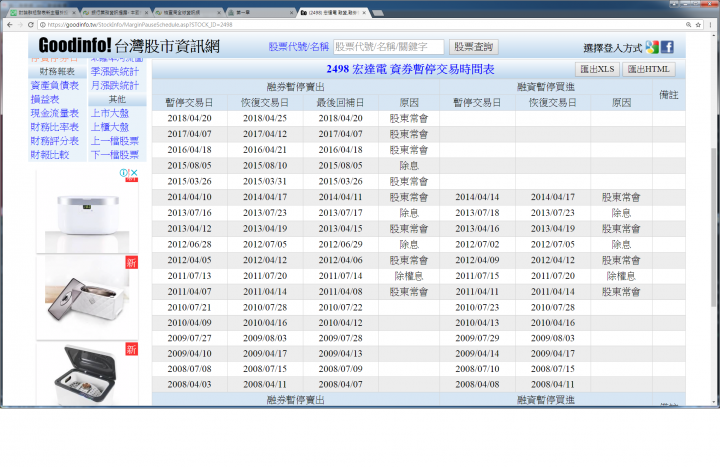Click the Goodinfo! 台灣股市資訊網 logo
The height and width of the screenshot is (467, 720).
pyautogui.click(x=129, y=45)
